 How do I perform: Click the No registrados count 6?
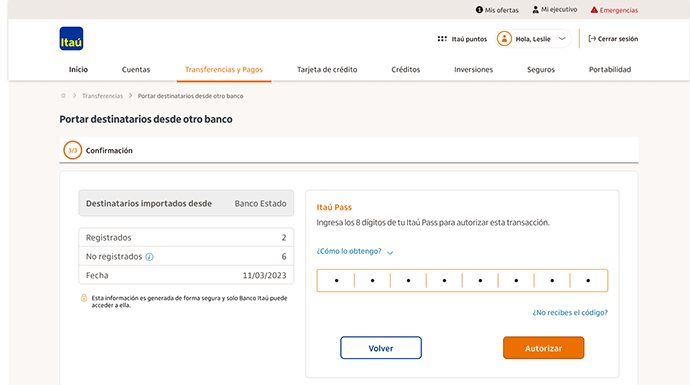point(284,257)
